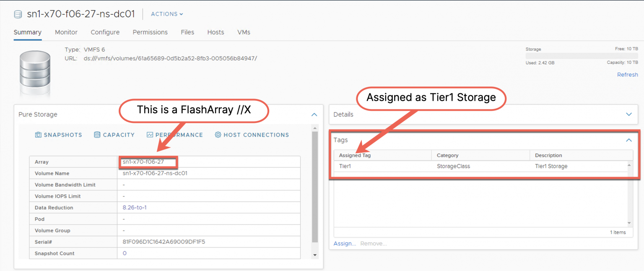Screen dimensions: 644x271
Task: Collapse the Tags panel
Action: 628,140
